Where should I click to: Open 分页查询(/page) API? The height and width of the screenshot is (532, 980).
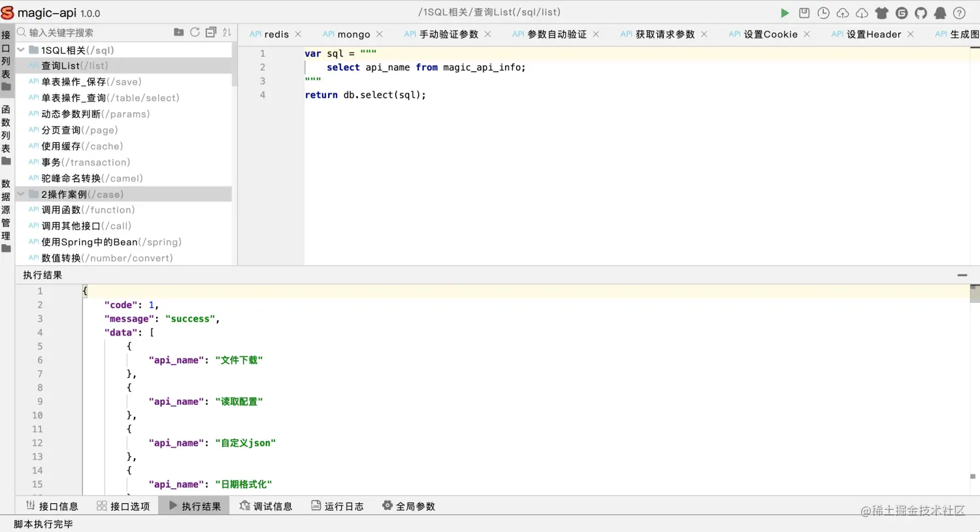coord(124,130)
